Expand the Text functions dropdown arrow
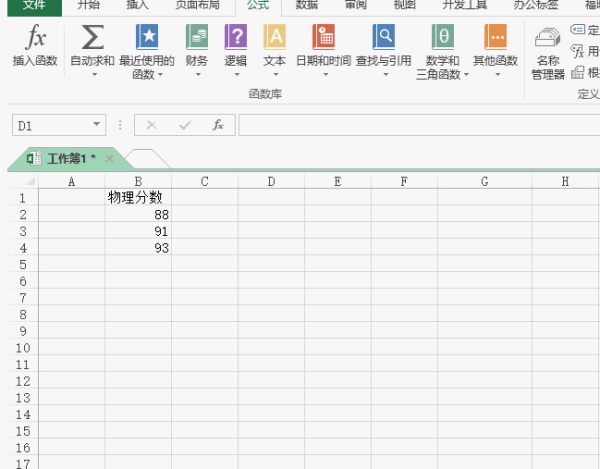Screen dimensions: 600x469 tap(276, 75)
